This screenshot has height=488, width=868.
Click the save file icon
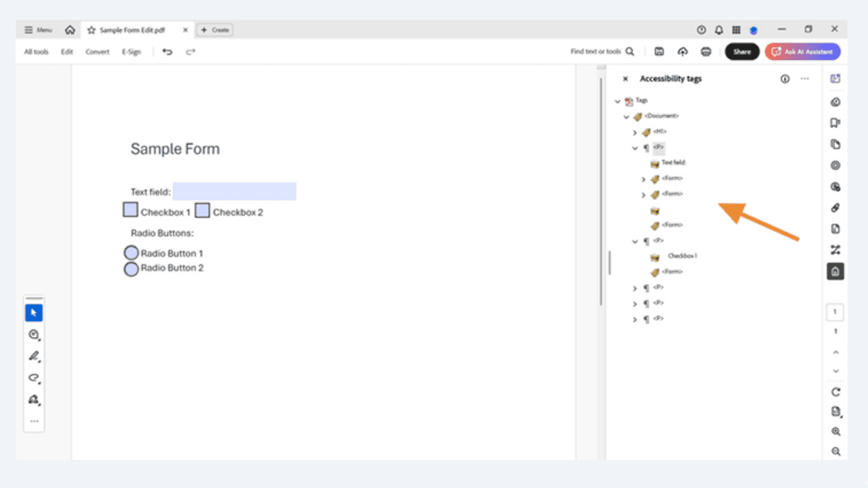click(x=659, y=52)
